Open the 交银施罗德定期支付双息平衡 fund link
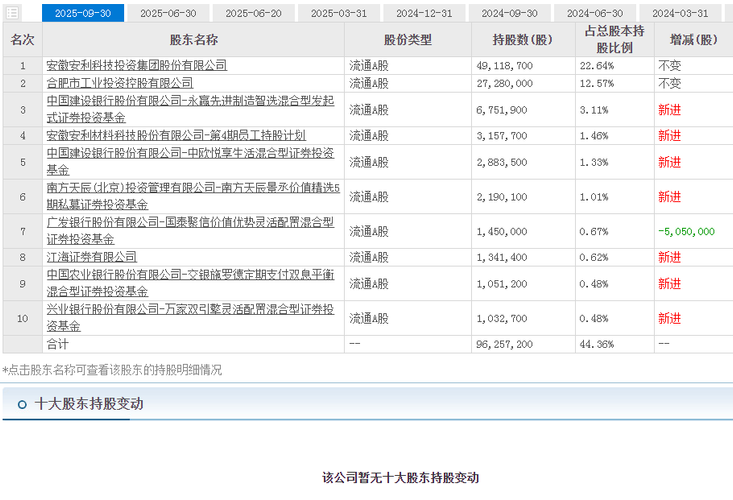Viewport: 733px width, 500px height. tap(190, 283)
